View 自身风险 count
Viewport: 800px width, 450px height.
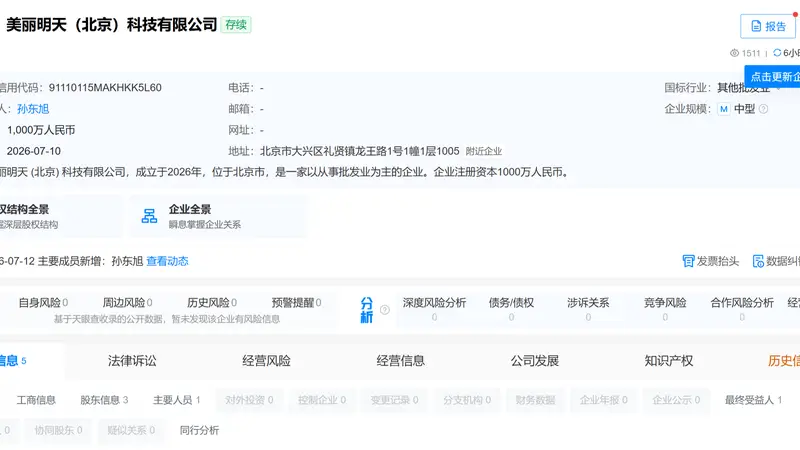43,303
